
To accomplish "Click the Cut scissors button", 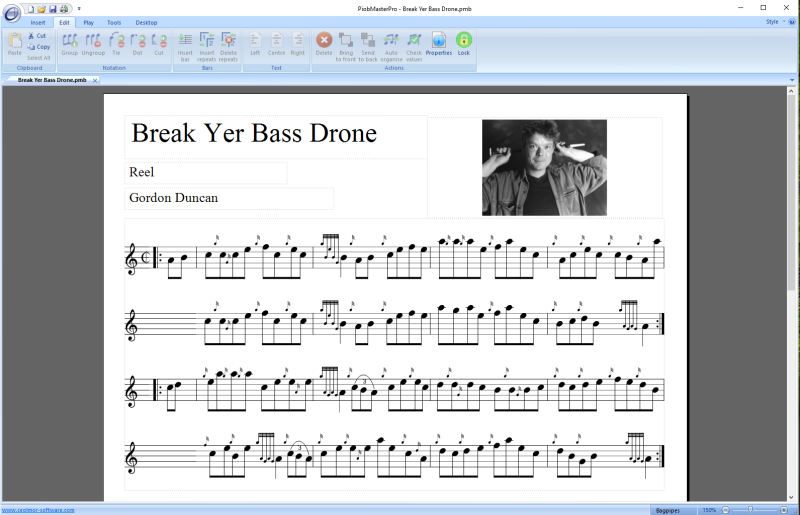I will click(x=37, y=36).
